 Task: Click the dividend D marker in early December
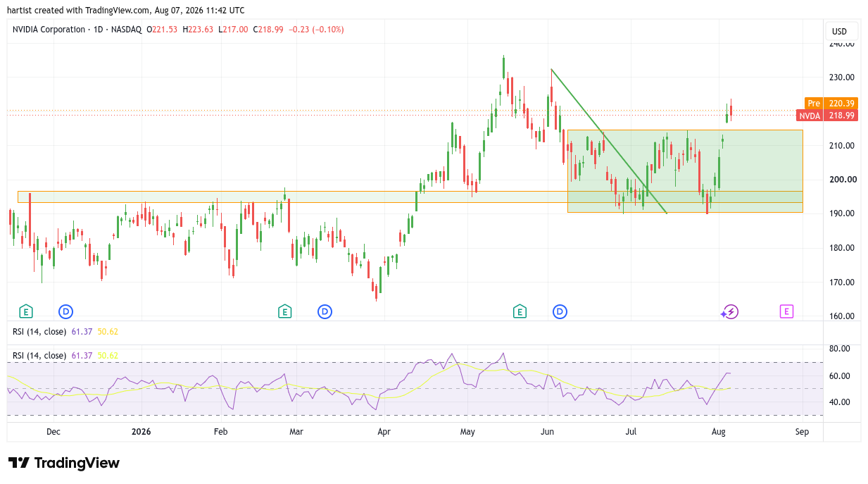tap(66, 311)
